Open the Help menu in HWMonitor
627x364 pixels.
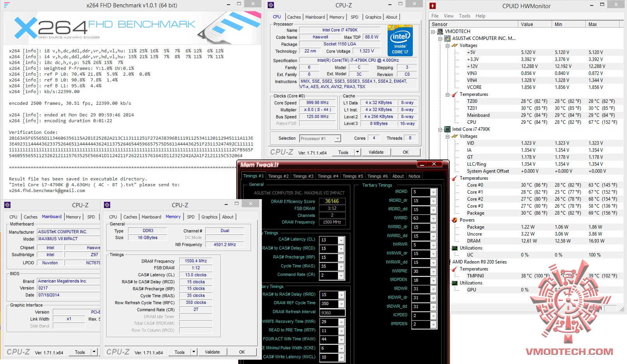pos(480,16)
